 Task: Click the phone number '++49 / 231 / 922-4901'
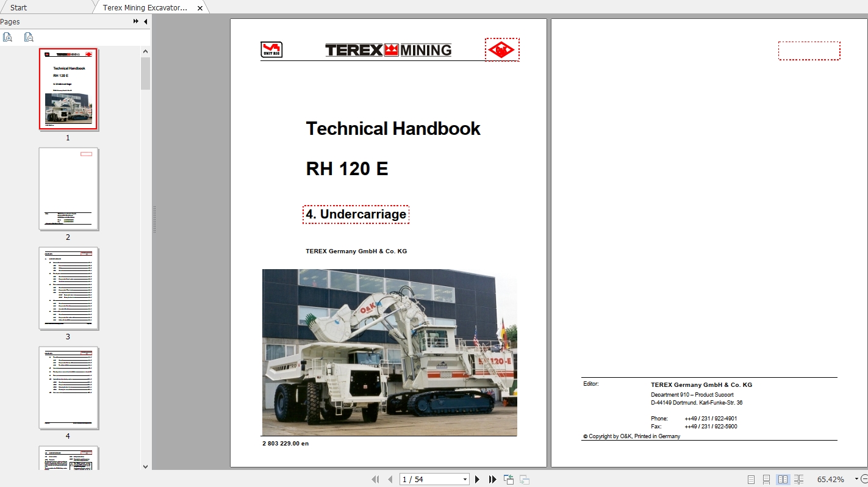coord(711,419)
